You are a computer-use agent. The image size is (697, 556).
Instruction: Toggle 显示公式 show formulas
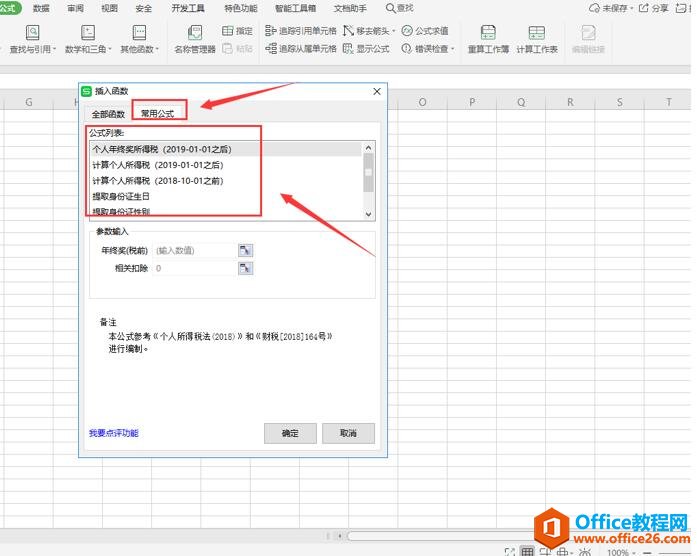[366, 48]
